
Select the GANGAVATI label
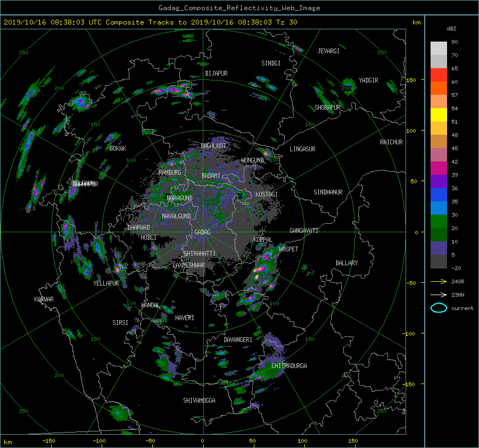(x=304, y=231)
